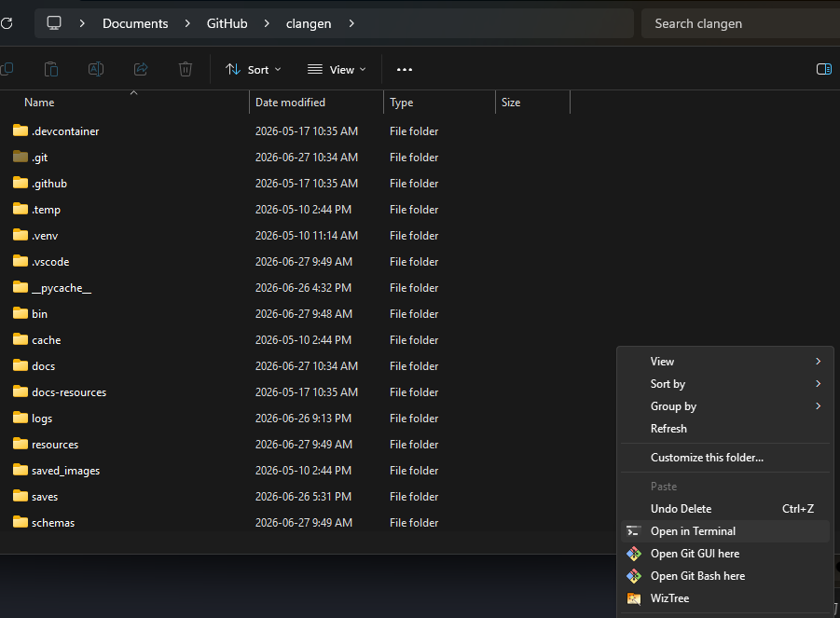Expand chevron after the monitor icon
The width and height of the screenshot is (840, 618).
pyautogui.click(x=82, y=23)
